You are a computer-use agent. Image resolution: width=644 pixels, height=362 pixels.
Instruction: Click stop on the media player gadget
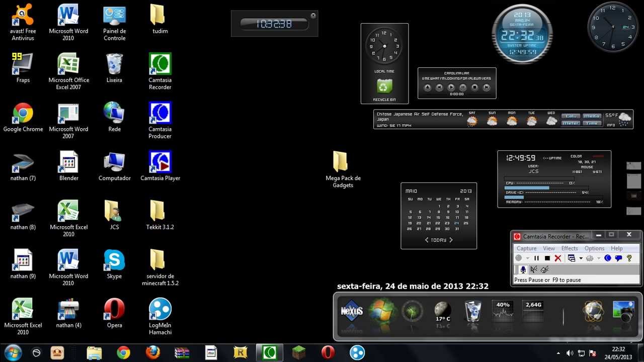474,87
